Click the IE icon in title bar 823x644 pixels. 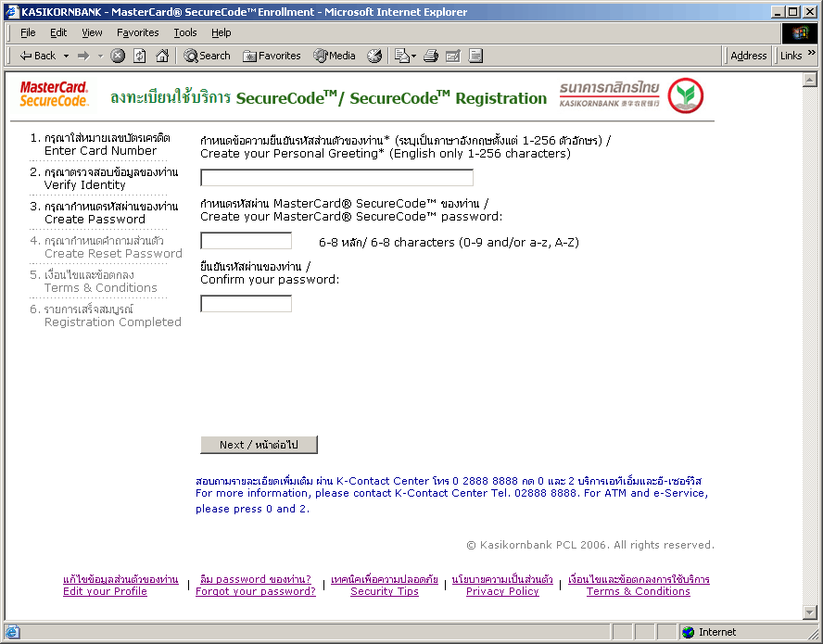point(12,11)
